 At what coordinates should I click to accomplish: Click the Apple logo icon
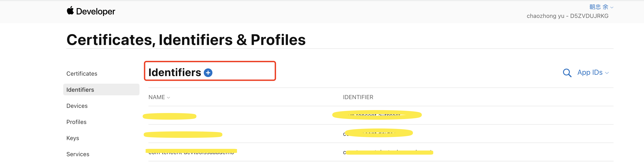coord(70,11)
